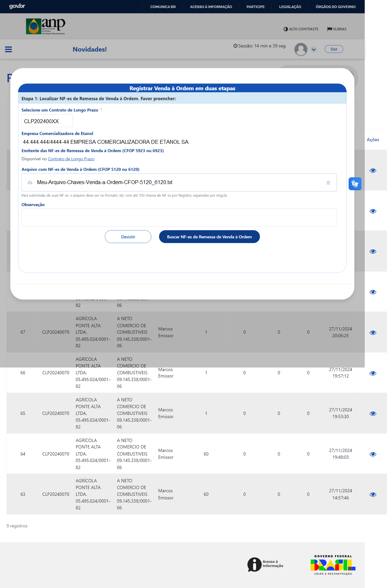
Task: Click company text 44.444.444/4444-44 EMPRESA COMERCIALIZADORA
Action: click(106, 142)
